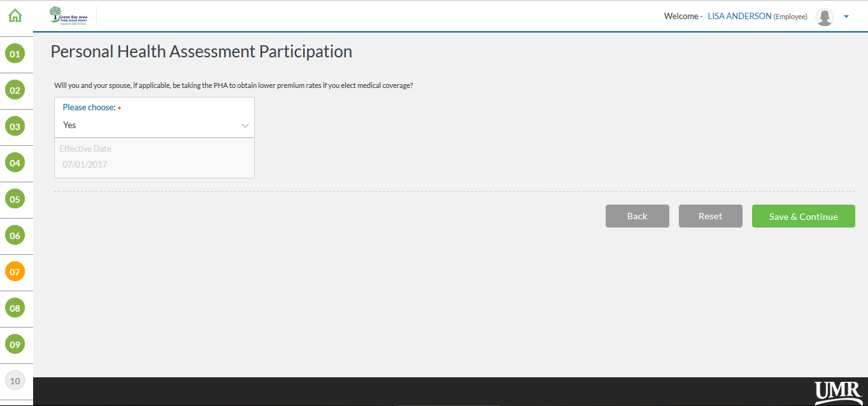The image size is (868, 406).
Task: Expand the user account dropdown arrow
Action: tap(846, 17)
